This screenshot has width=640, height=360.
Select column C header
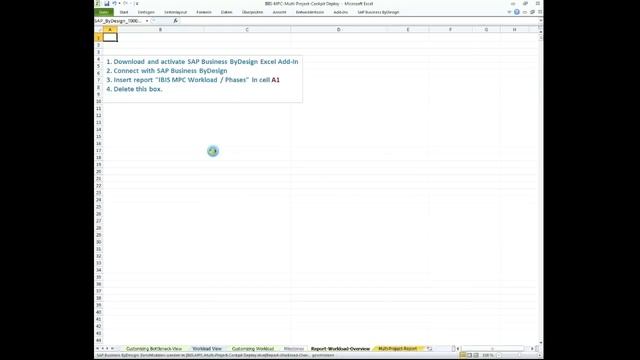click(x=247, y=29)
